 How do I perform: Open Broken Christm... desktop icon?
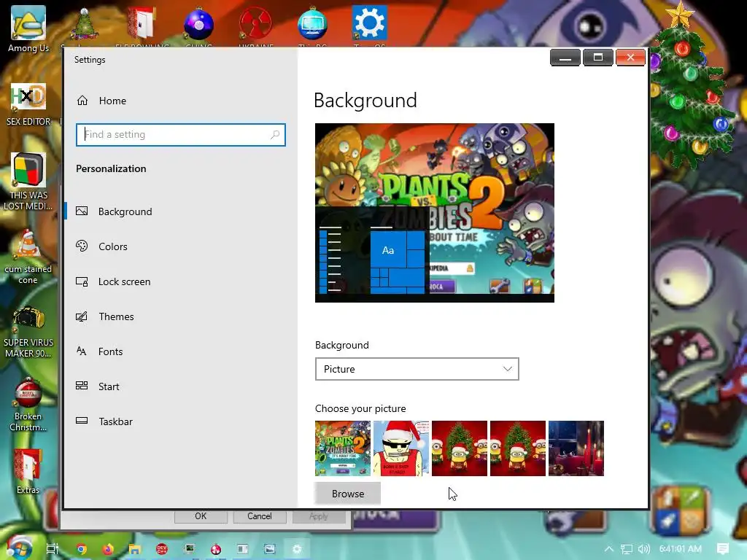coord(28,405)
